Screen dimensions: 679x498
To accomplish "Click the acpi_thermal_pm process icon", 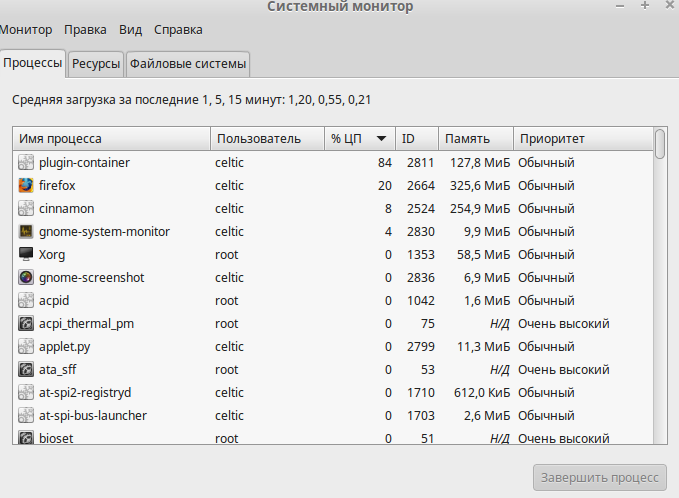I will (x=26, y=323).
